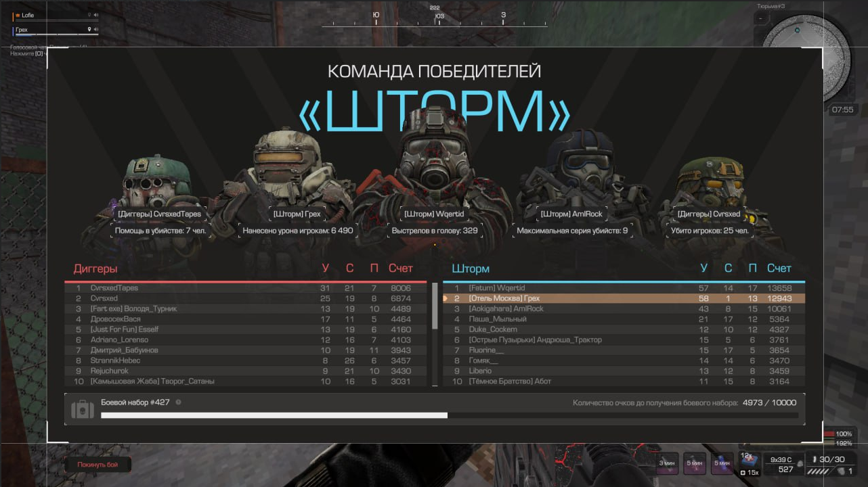
Task: Select CvrsxedTapes row in Диггеры table
Action: click(246, 288)
